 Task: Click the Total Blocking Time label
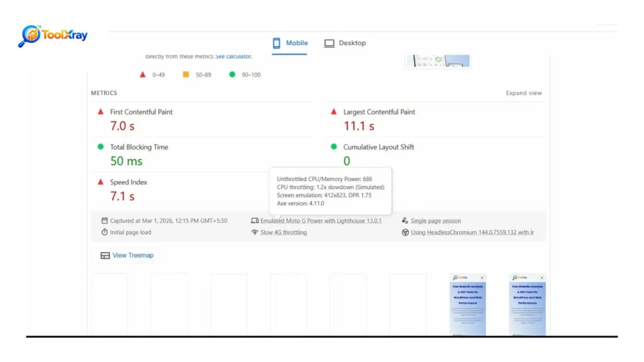[139, 147]
